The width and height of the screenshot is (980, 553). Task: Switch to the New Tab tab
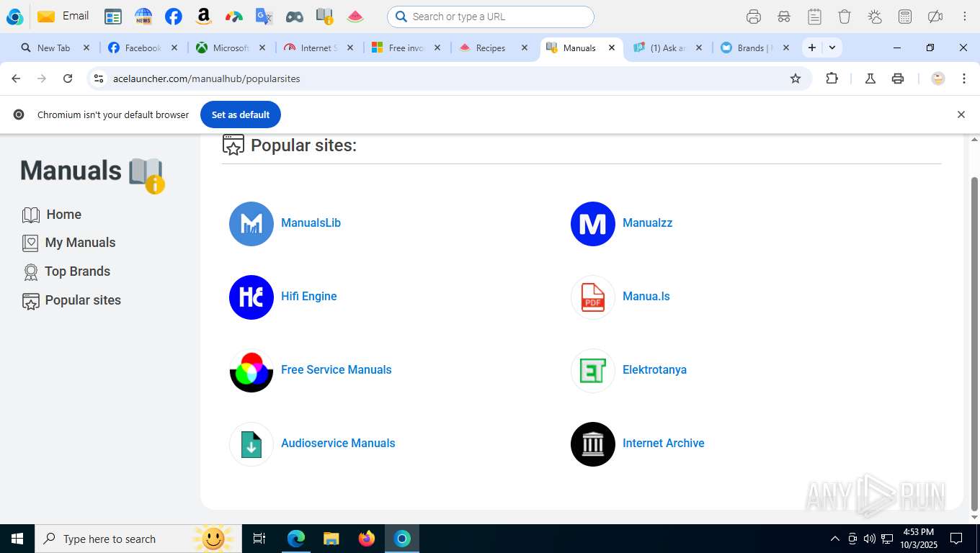53,48
